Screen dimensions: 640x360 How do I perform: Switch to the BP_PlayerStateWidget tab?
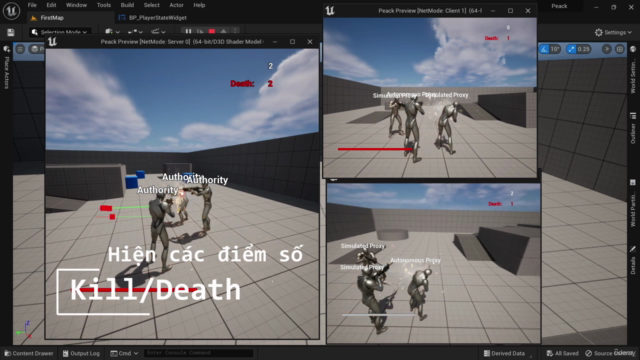click(153, 18)
